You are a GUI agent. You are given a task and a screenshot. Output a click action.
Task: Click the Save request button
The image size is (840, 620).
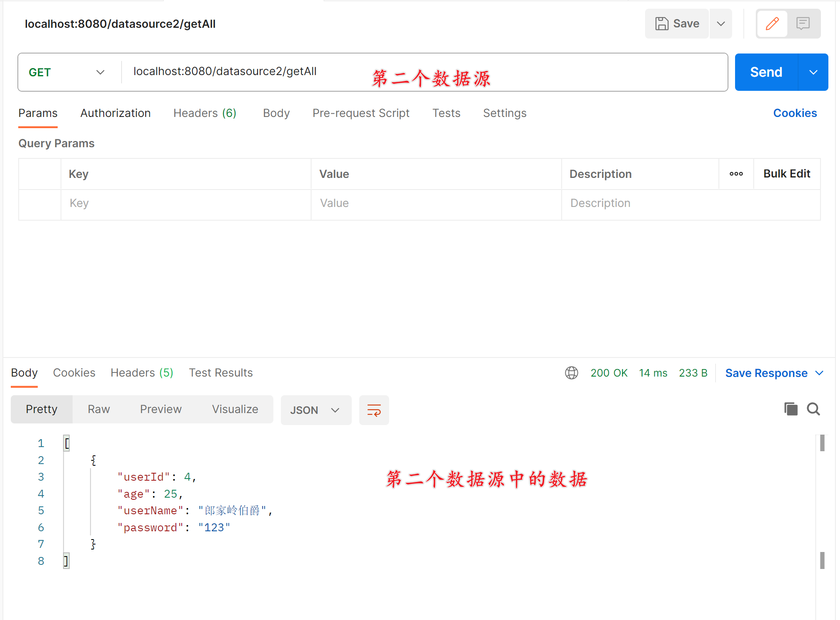point(677,24)
